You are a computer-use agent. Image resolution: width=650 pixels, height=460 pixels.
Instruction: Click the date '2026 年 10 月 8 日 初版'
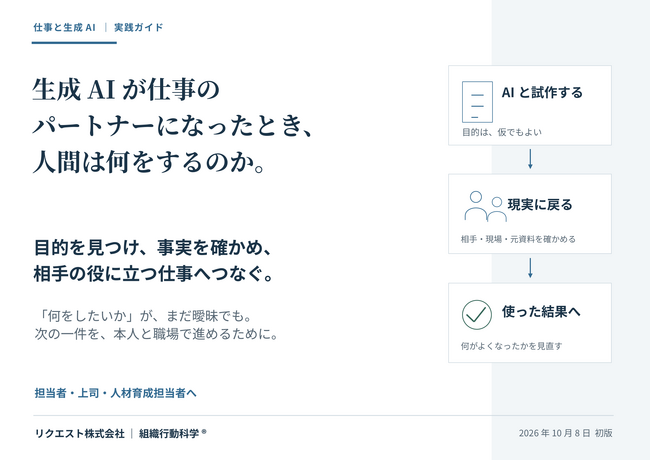565,433
